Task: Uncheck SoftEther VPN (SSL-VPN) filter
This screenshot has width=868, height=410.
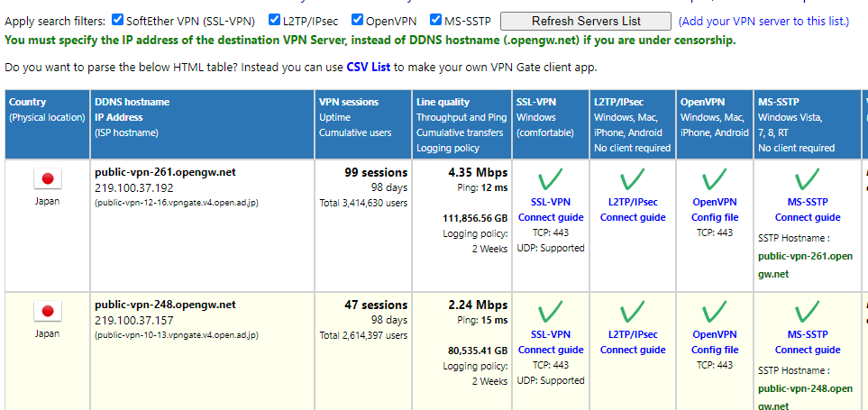Action: tap(117, 20)
